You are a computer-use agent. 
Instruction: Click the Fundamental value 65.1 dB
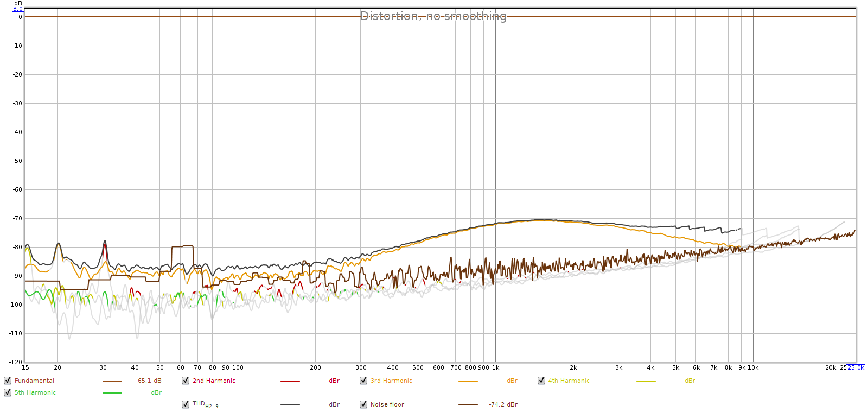point(150,381)
